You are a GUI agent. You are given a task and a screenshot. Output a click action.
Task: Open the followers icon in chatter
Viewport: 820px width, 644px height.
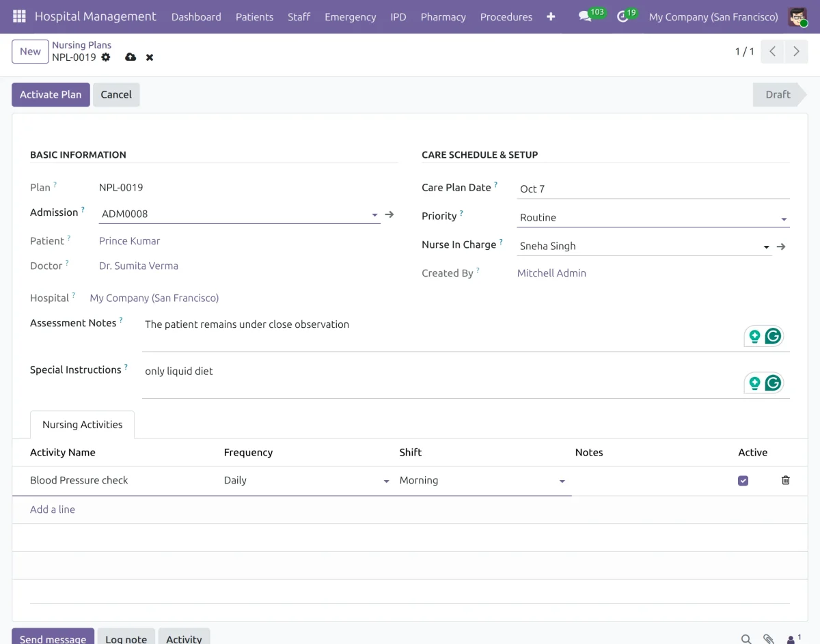[794, 639]
